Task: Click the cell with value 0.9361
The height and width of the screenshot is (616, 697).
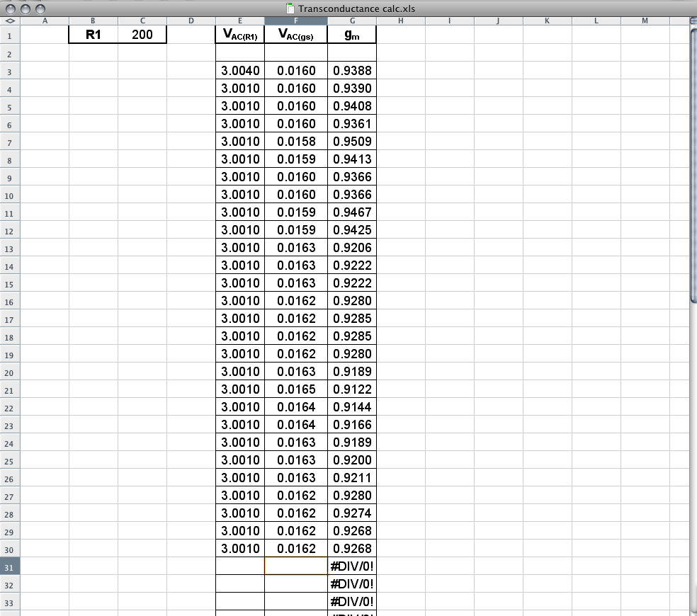Action: [x=352, y=124]
